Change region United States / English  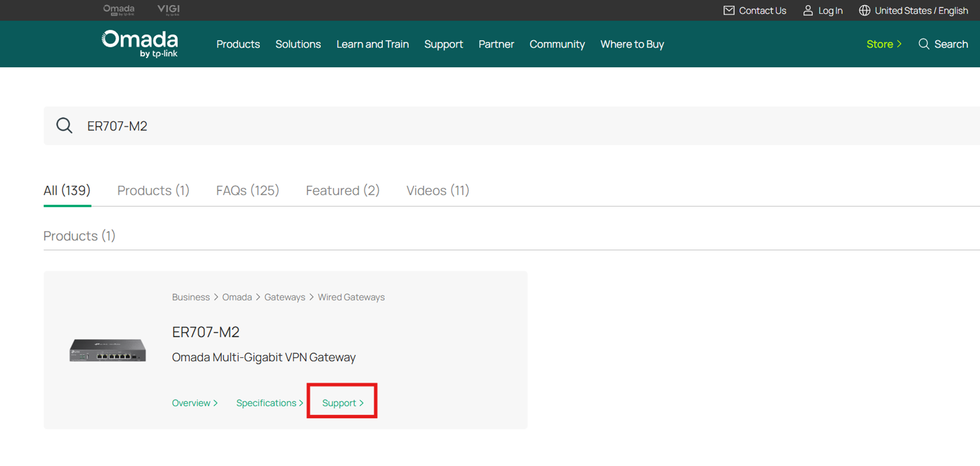[x=921, y=10]
